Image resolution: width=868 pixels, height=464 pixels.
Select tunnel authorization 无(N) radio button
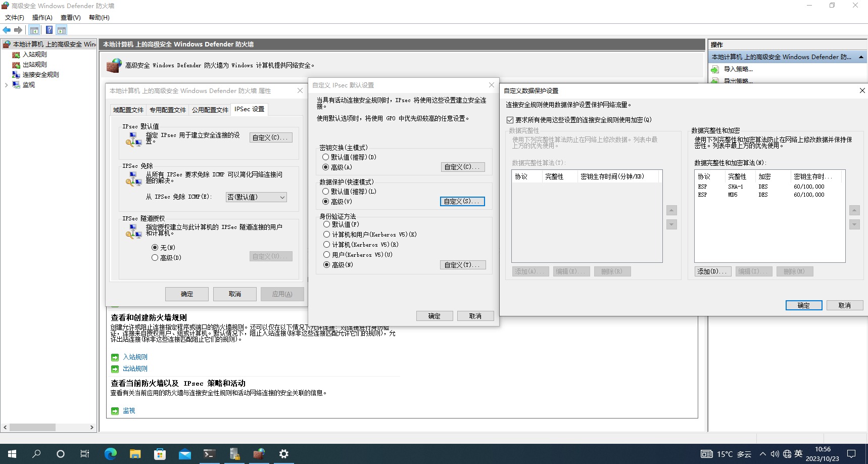click(155, 248)
